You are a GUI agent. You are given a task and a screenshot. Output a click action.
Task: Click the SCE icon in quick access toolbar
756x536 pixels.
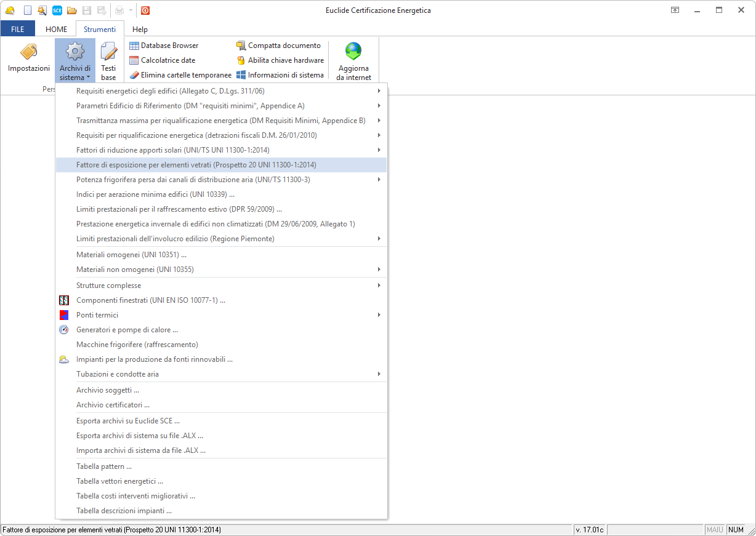[x=57, y=10]
